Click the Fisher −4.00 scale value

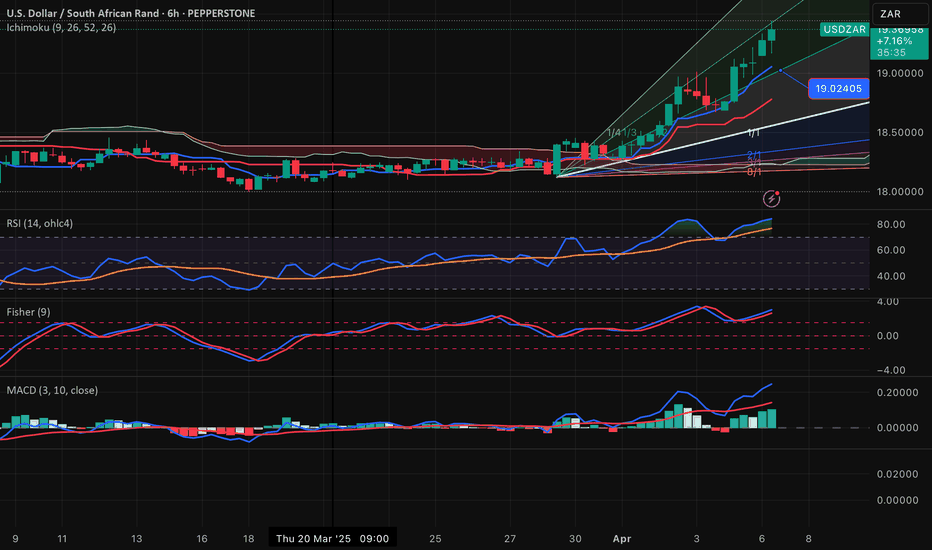(x=891, y=370)
